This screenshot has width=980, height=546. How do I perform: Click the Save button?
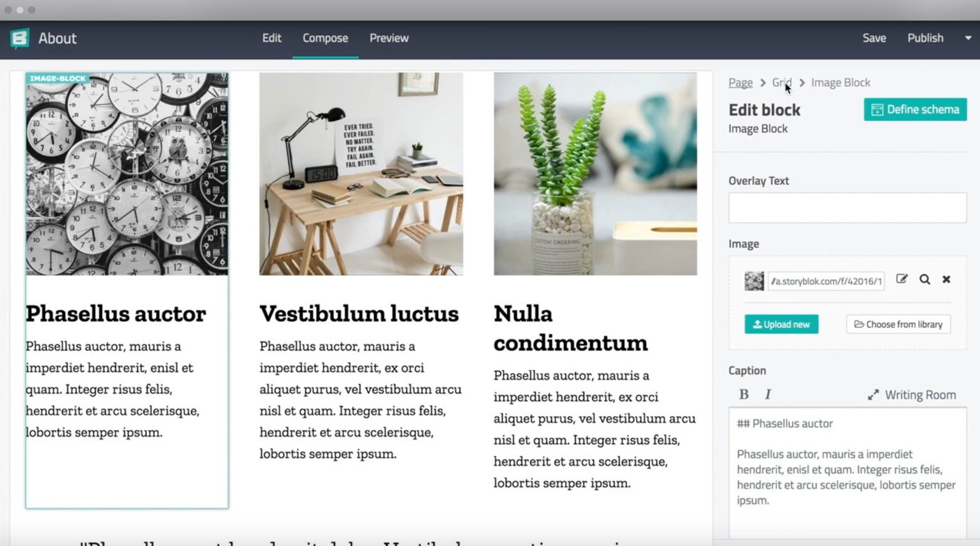click(874, 38)
